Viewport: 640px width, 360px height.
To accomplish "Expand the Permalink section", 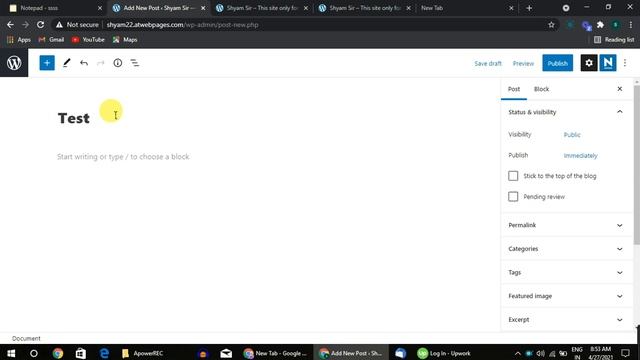I will pos(567,225).
